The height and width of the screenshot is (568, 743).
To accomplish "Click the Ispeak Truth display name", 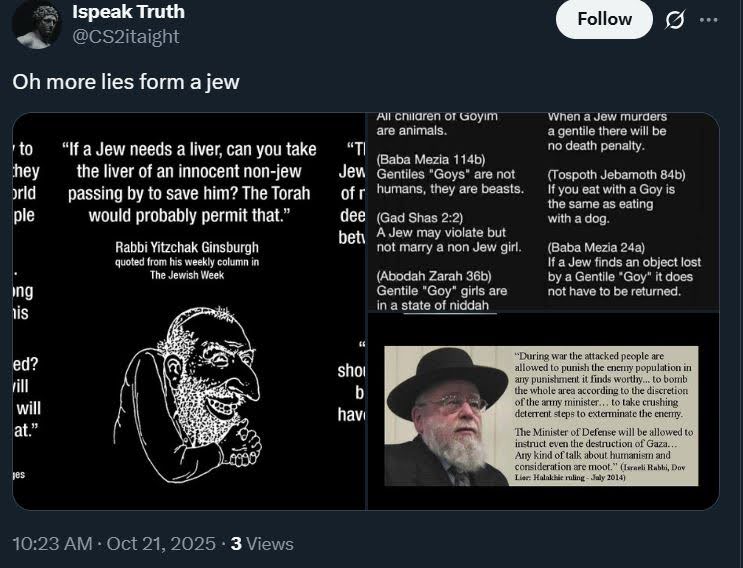I will click(x=128, y=12).
